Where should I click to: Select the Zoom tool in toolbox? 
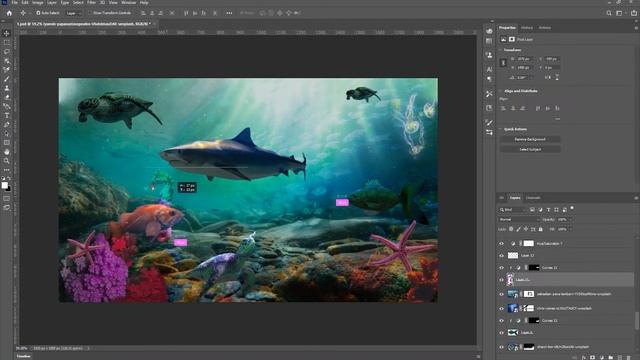pyautogui.click(x=7, y=161)
